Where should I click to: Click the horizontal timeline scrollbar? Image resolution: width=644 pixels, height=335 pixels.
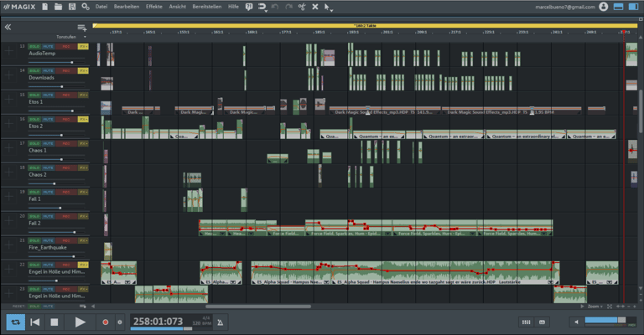(258, 307)
